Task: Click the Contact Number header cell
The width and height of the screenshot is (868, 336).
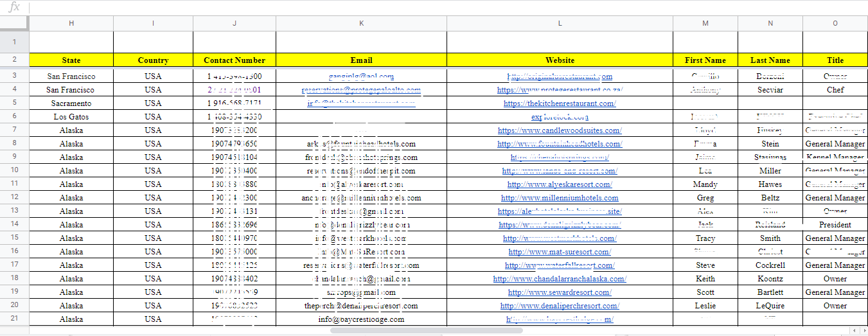Action: [x=235, y=60]
